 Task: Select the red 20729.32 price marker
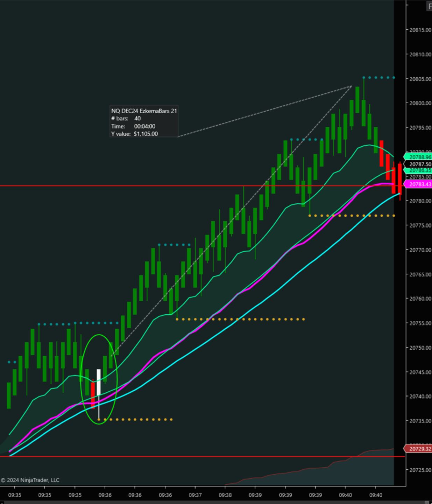[418, 449]
